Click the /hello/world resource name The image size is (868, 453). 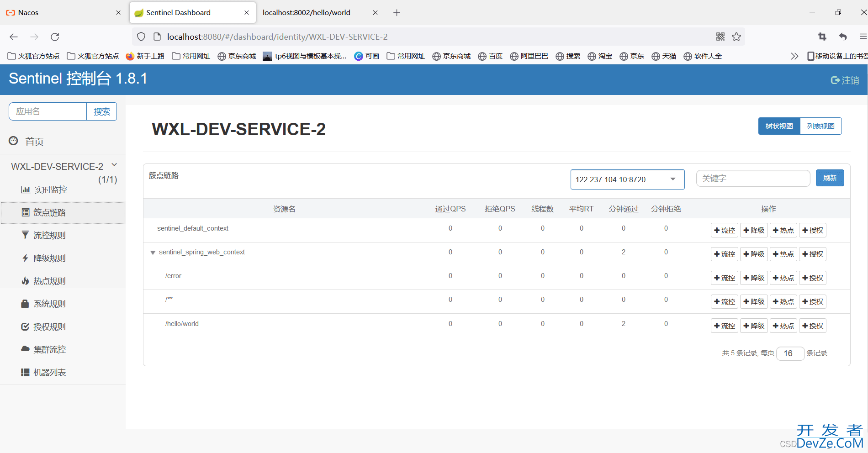[x=182, y=324]
